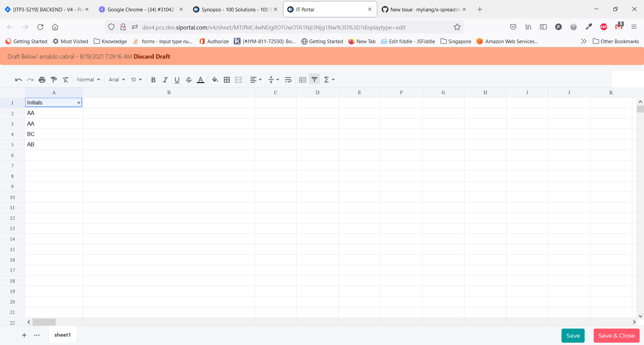The width and height of the screenshot is (644, 345).
Task: Open the fill color swatch picker
Action: (x=215, y=79)
